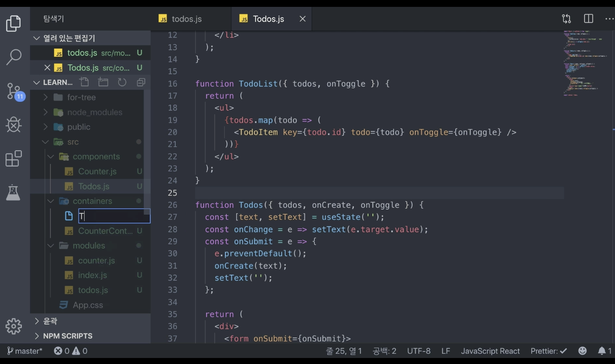Change the LF end of line sequence
This screenshot has height=364, width=615.
pyautogui.click(x=446, y=351)
